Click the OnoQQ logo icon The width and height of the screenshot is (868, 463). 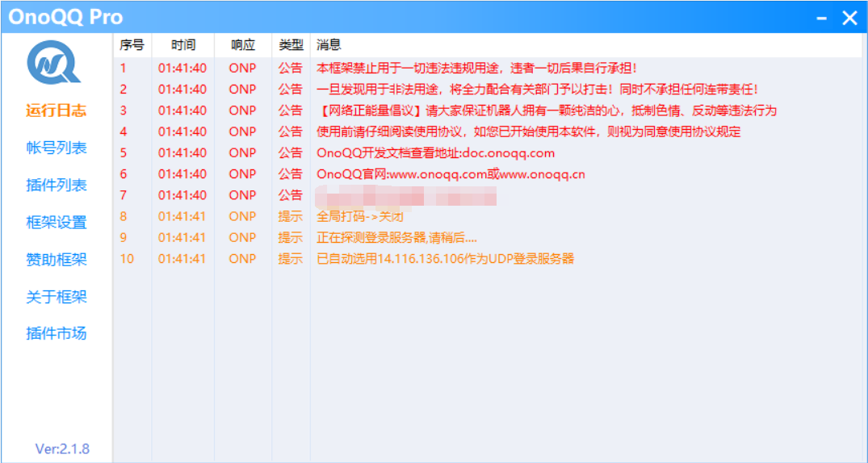[x=54, y=64]
